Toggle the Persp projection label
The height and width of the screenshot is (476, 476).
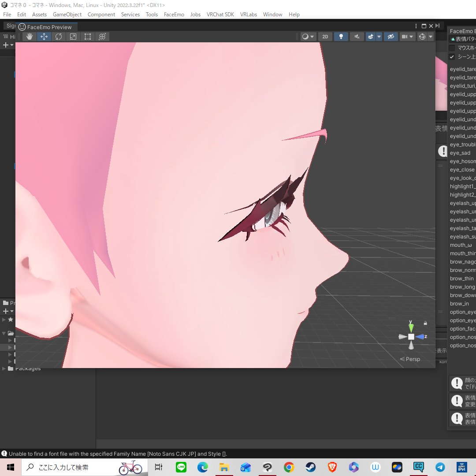410,359
